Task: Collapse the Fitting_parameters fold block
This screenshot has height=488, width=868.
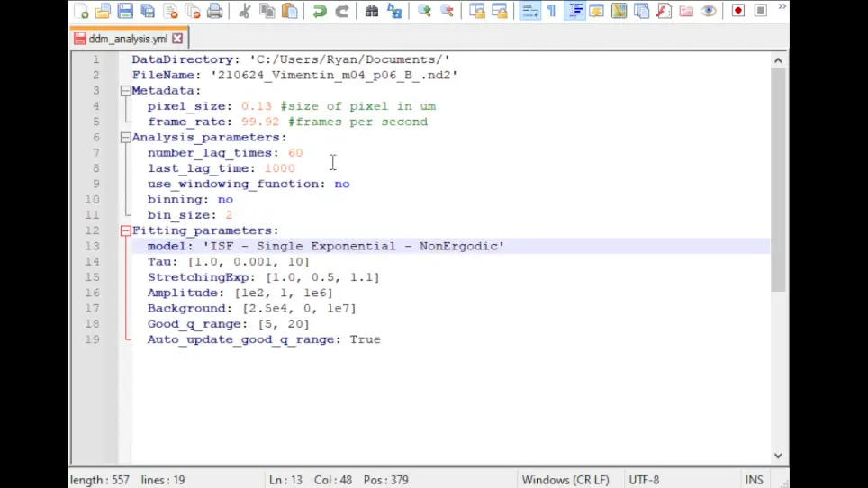Action: (x=126, y=230)
